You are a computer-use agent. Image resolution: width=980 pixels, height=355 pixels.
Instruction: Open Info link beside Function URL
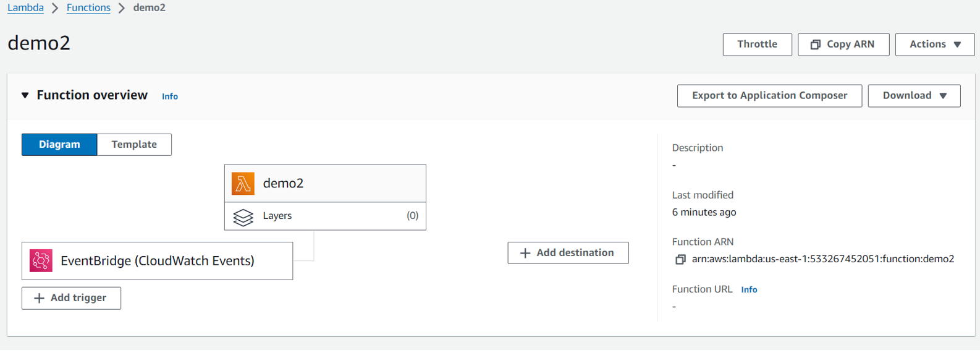coord(749,289)
